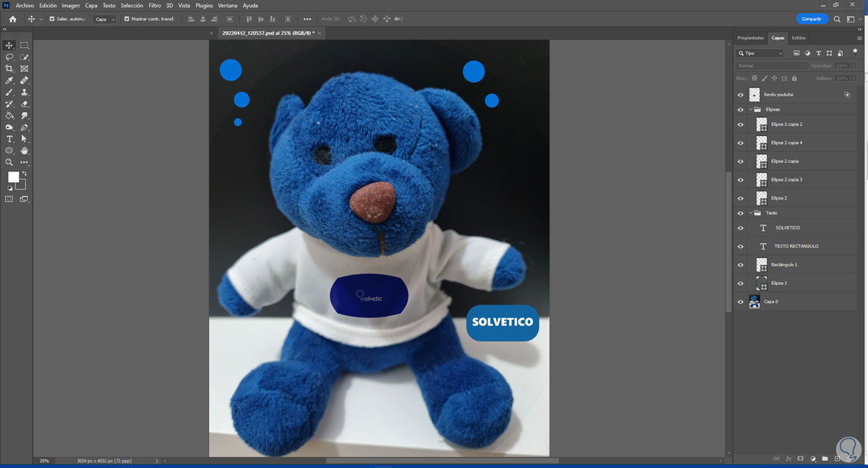Image resolution: width=868 pixels, height=468 pixels.
Task: Select the Rectangular Marquee tool
Action: (x=25, y=45)
